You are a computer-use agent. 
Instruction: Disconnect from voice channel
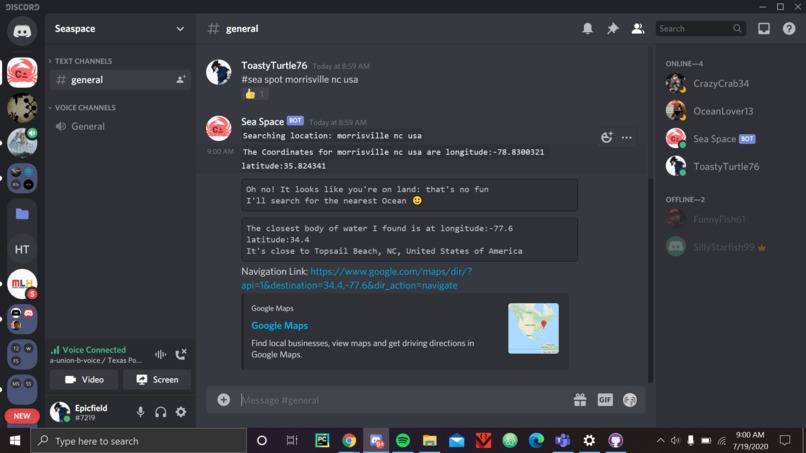pos(180,354)
